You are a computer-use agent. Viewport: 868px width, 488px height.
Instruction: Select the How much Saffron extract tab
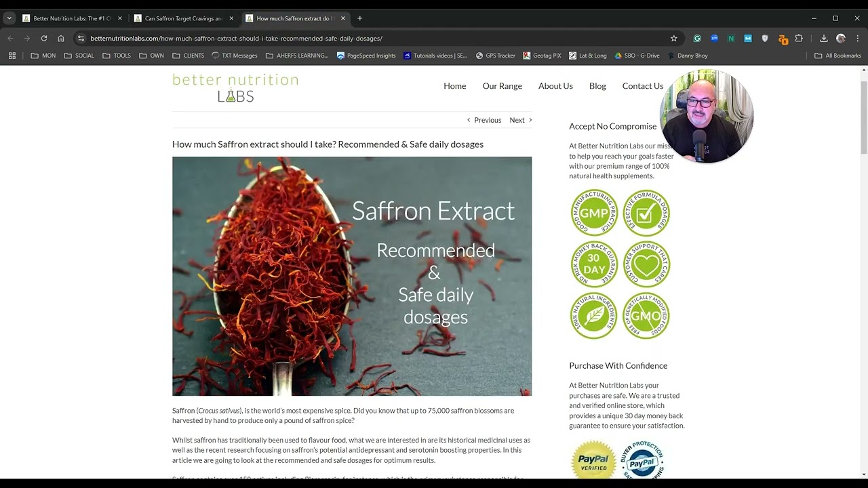[295, 18]
